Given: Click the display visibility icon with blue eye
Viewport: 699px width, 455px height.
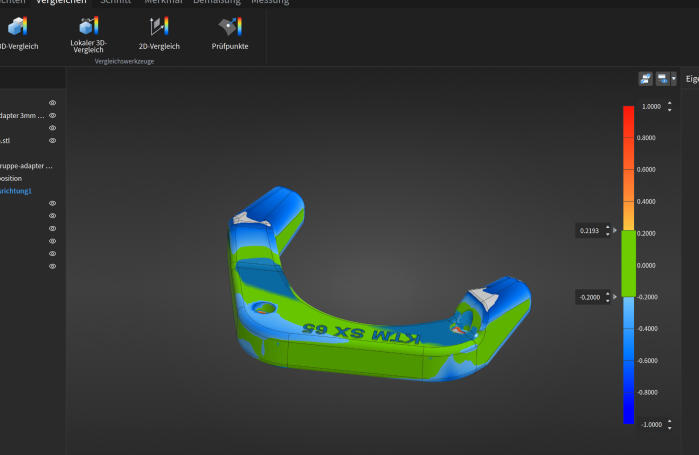Looking at the screenshot, I should click(x=662, y=79).
